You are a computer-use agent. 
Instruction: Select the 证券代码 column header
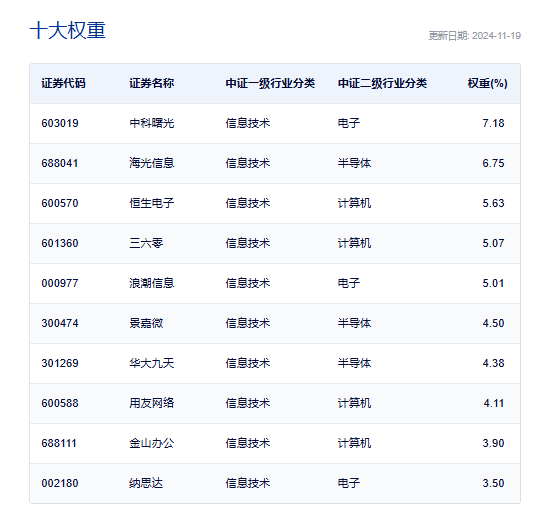(x=63, y=84)
